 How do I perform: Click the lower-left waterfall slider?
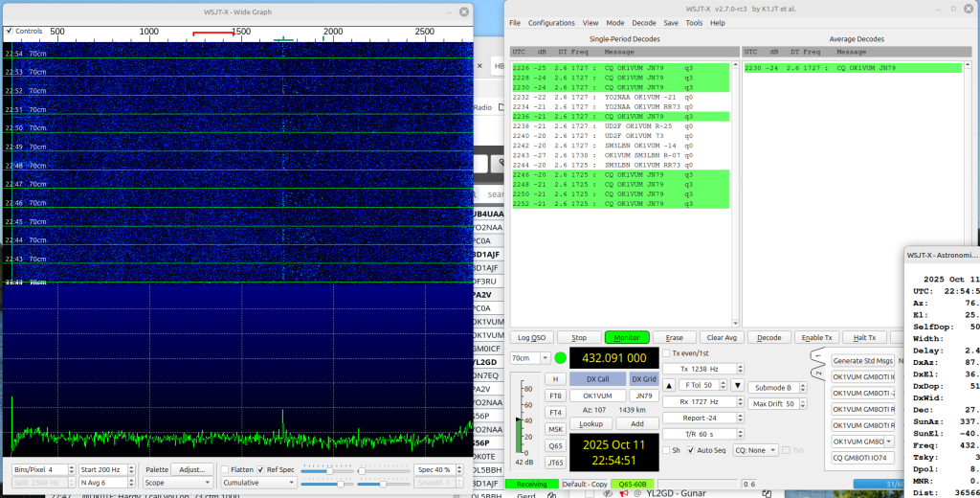(x=325, y=484)
